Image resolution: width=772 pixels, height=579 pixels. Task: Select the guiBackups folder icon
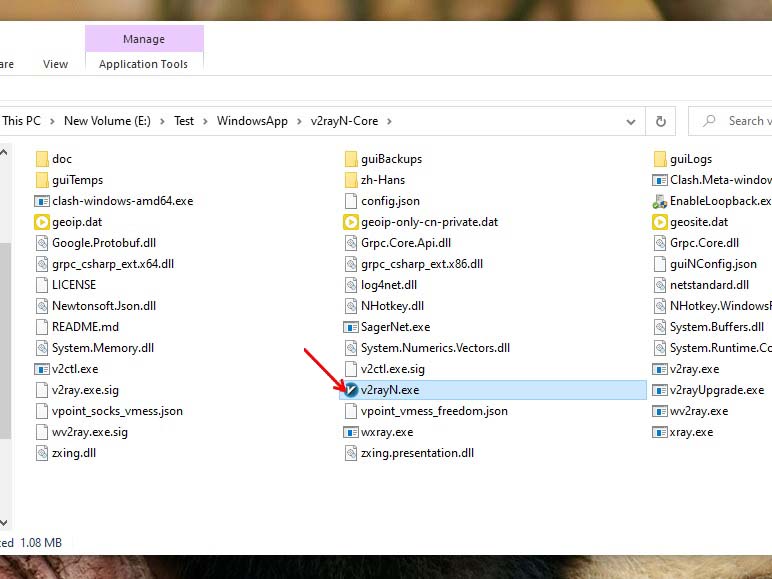tap(351, 159)
